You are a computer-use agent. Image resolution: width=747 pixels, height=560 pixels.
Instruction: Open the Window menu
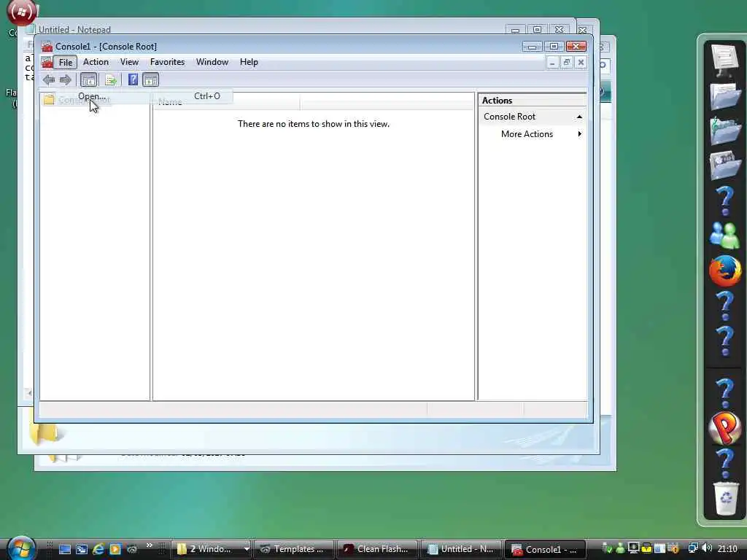[x=212, y=62]
